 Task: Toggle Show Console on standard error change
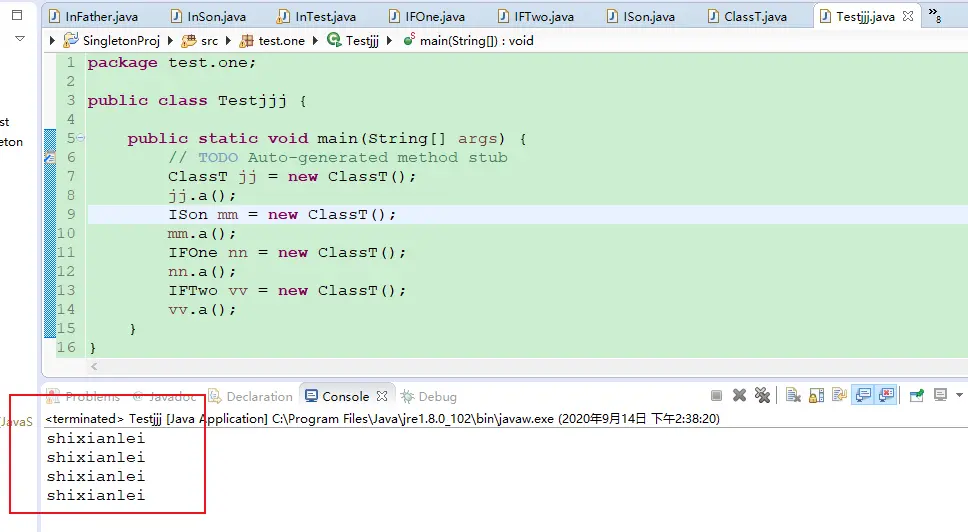click(885, 396)
